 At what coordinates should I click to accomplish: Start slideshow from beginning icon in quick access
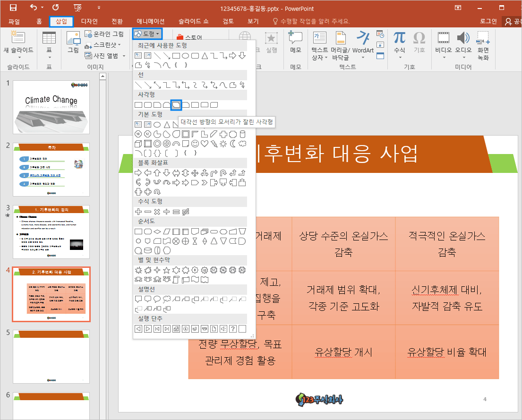click(x=77, y=8)
